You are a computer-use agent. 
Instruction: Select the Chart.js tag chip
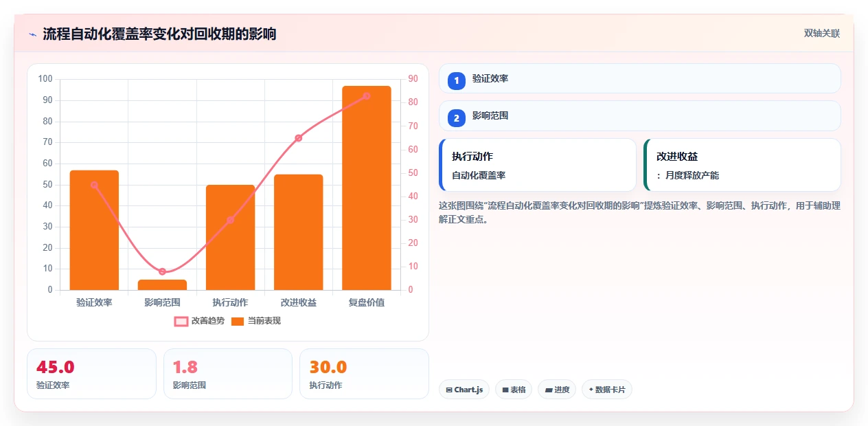pyautogui.click(x=464, y=390)
